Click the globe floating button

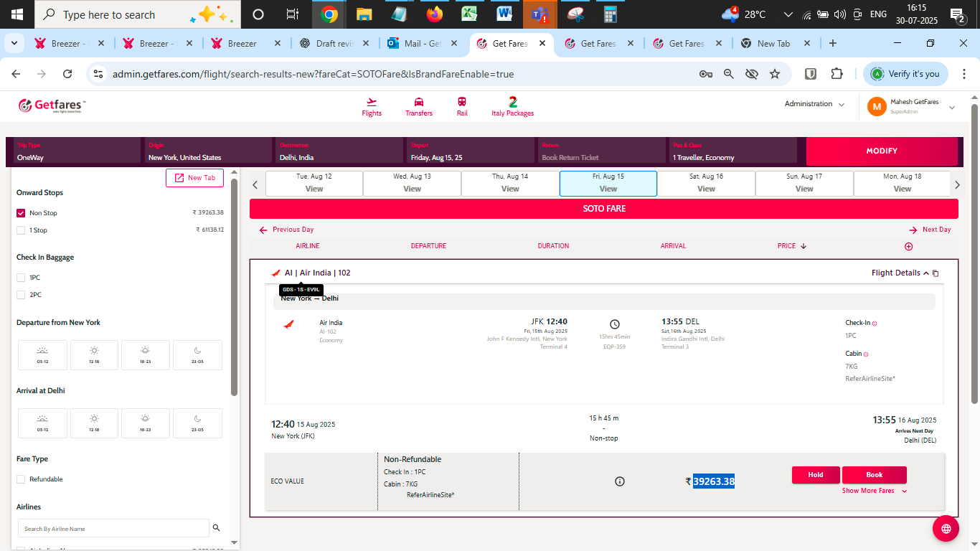pyautogui.click(x=946, y=529)
